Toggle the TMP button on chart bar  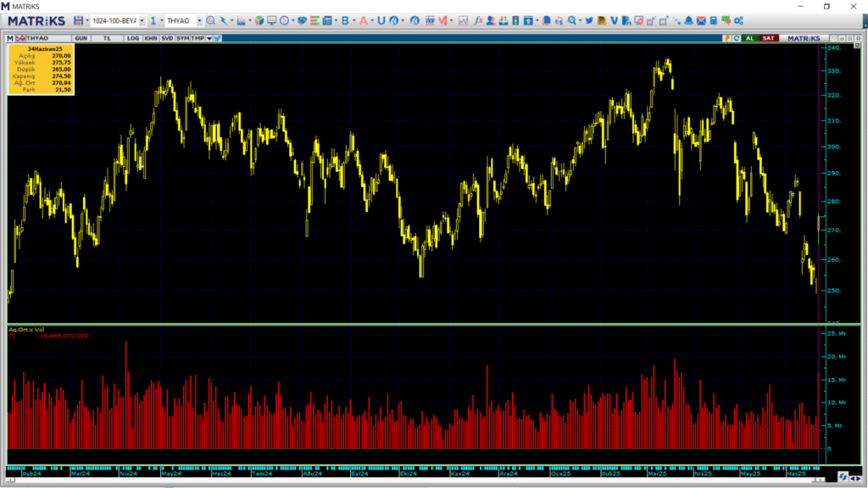coord(198,38)
